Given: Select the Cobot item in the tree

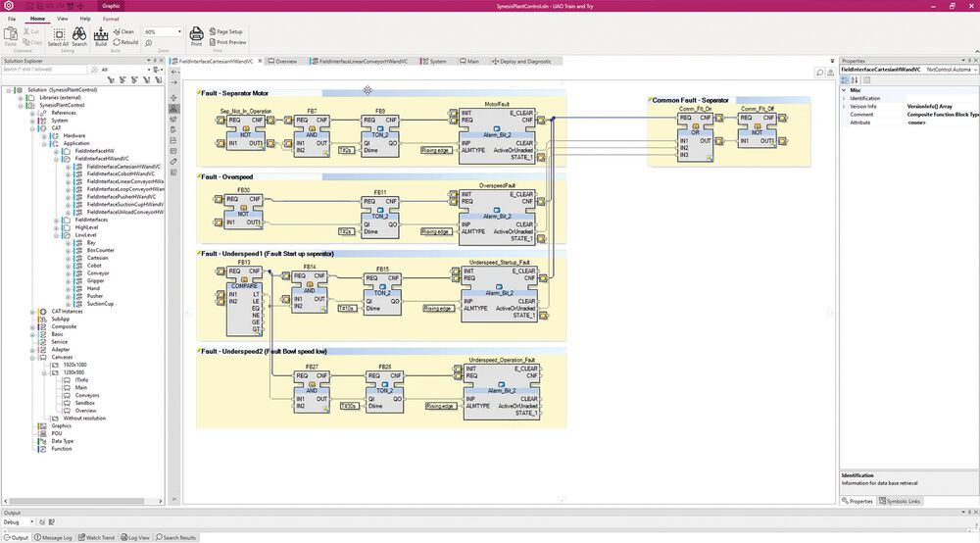Looking at the screenshot, I should pos(94,266).
